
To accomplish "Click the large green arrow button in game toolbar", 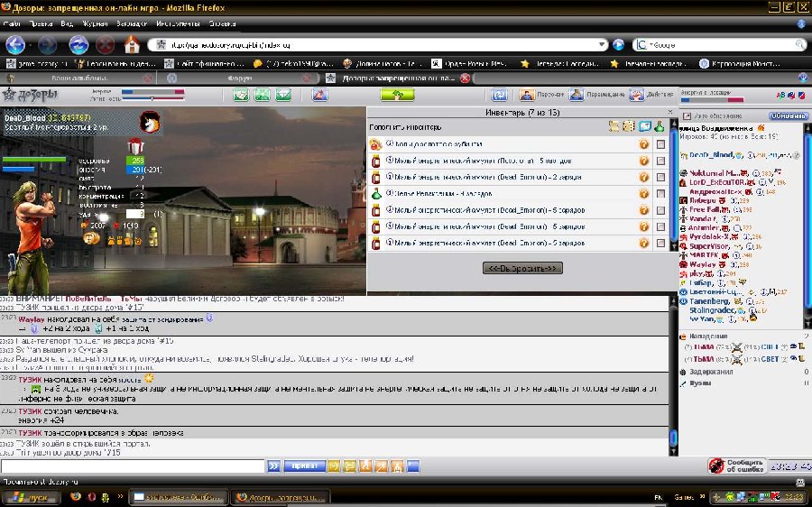I will coord(397,95).
